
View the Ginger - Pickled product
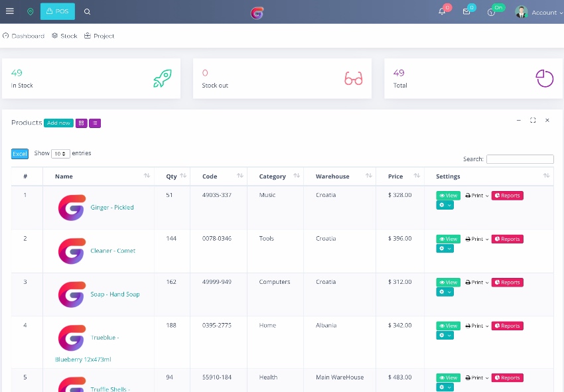pyautogui.click(x=448, y=196)
